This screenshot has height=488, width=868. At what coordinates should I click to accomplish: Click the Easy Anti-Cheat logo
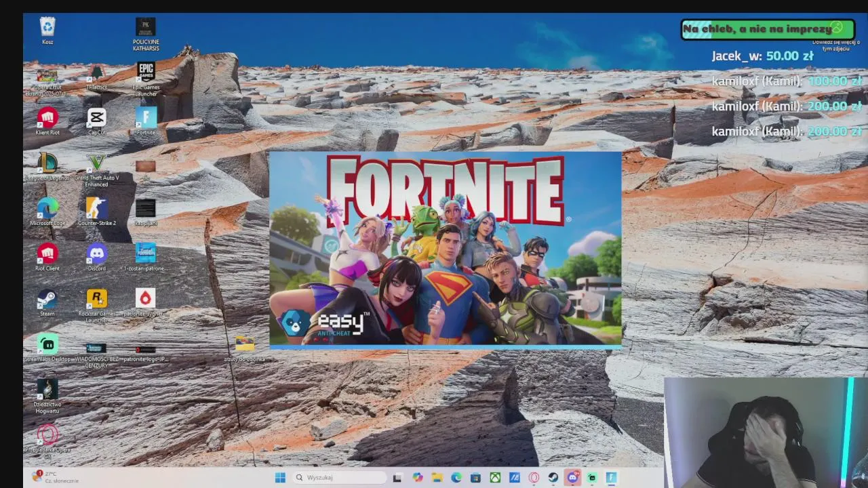(x=325, y=323)
